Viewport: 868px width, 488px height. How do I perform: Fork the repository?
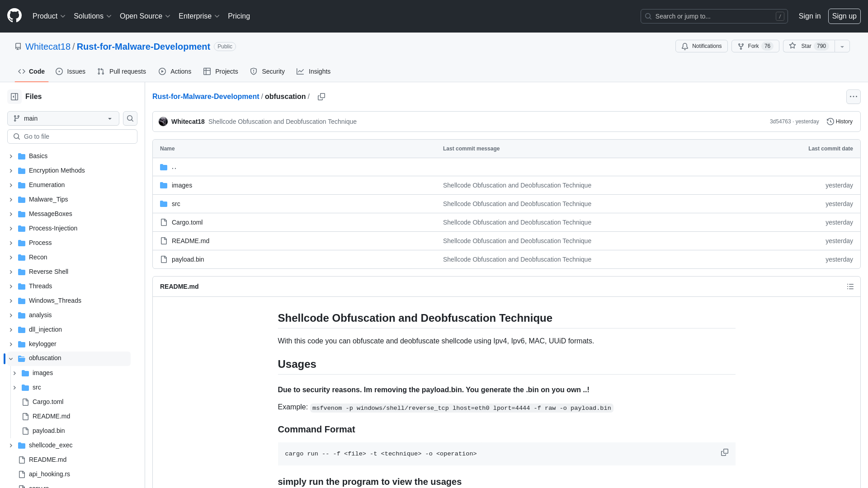pyautogui.click(x=755, y=46)
